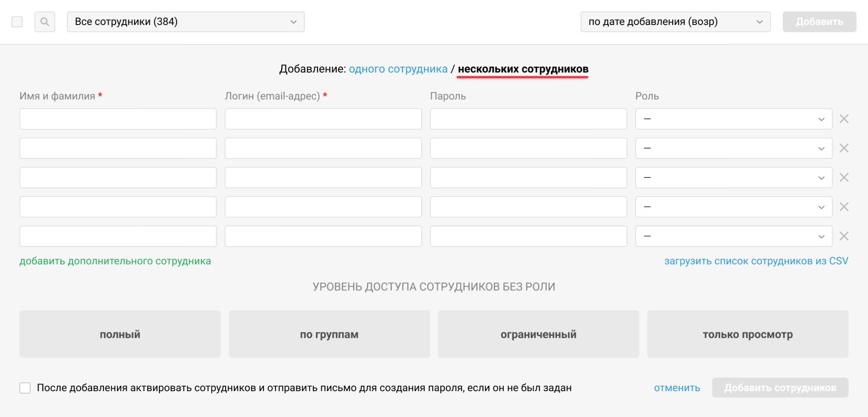Expand 'по дате добавления' sort dropdown
Screen dimensions: 868x417
click(x=675, y=22)
